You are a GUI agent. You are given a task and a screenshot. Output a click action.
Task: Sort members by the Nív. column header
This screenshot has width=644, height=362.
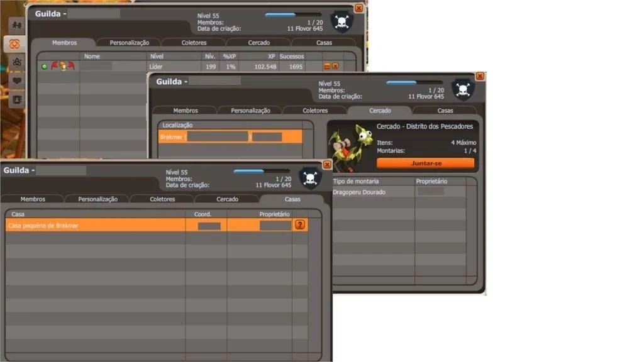[210, 56]
